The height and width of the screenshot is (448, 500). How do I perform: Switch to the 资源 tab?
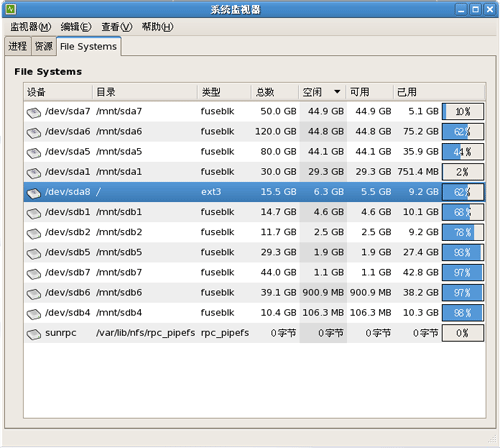(x=44, y=46)
